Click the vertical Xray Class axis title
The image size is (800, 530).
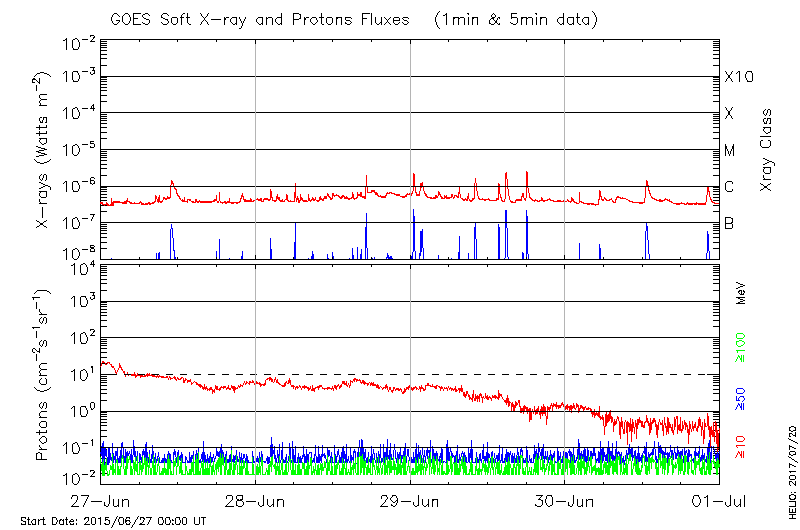[768, 150]
